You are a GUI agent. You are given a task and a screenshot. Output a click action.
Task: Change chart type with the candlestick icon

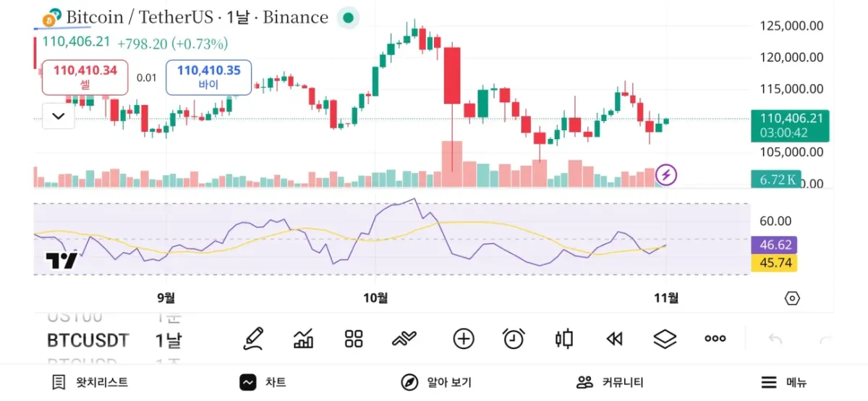click(x=564, y=338)
